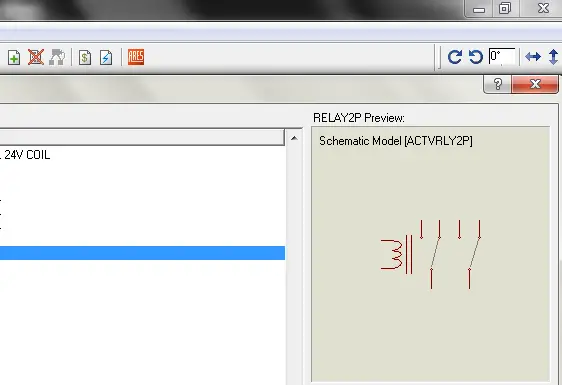Open Bill of Materials dollar icon
Viewport: 562px width, 385px height.
click(x=85, y=57)
